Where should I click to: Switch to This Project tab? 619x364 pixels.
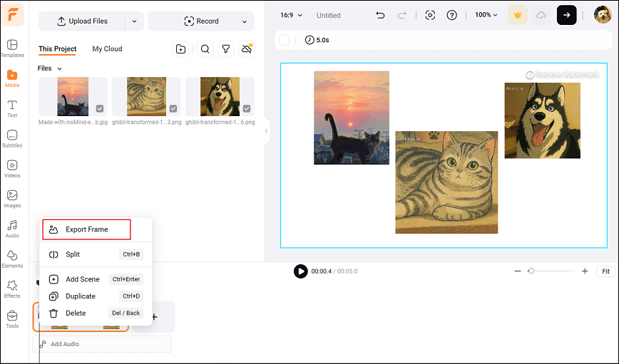[x=57, y=49]
